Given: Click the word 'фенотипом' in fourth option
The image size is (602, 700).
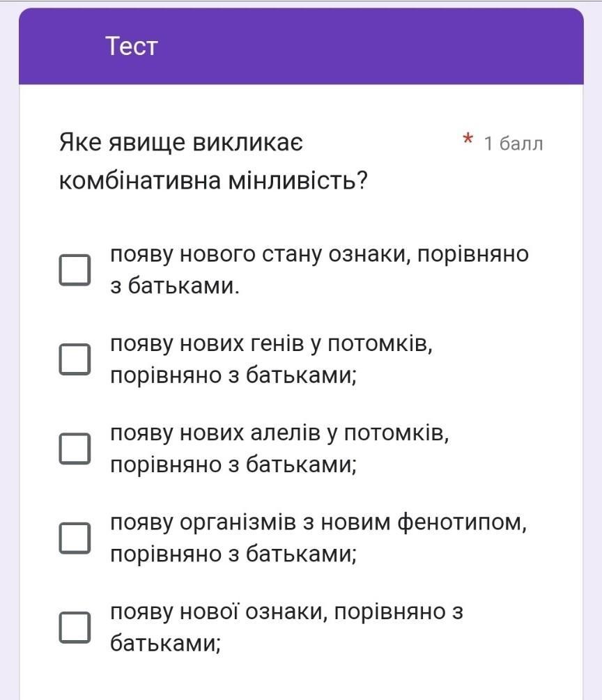Looking at the screenshot, I should click(462, 523).
